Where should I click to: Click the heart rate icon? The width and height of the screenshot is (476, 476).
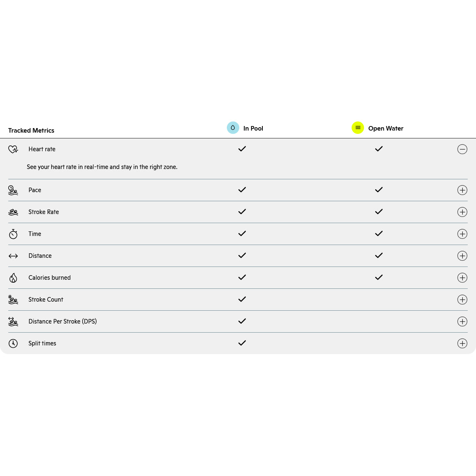tap(13, 149)
